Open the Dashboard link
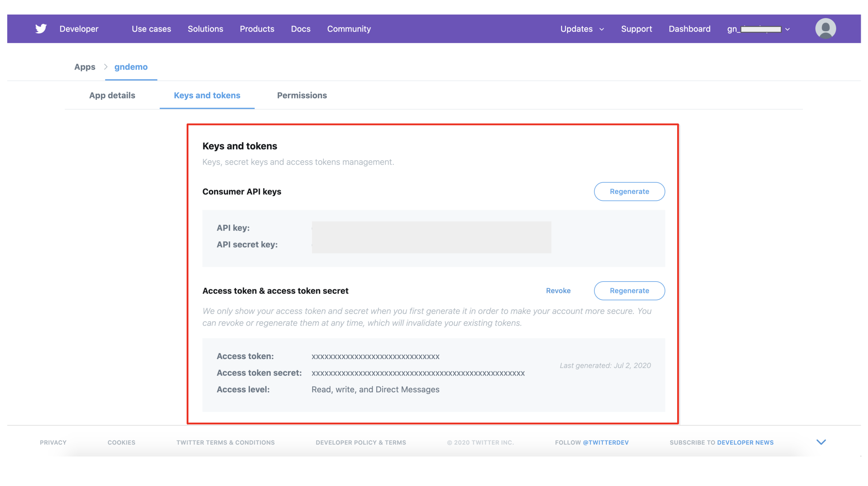868x486 pixels. tap(689, 29)
